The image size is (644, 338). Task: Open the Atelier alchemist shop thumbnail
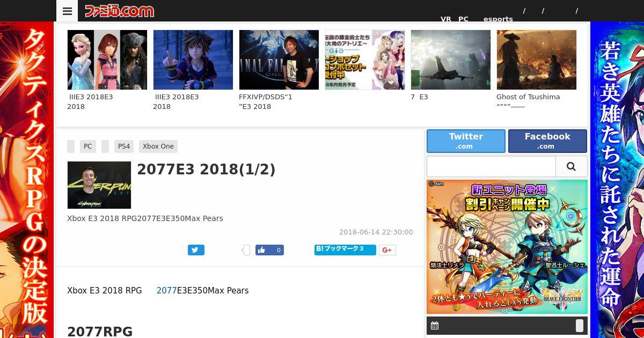coord(365,60)
